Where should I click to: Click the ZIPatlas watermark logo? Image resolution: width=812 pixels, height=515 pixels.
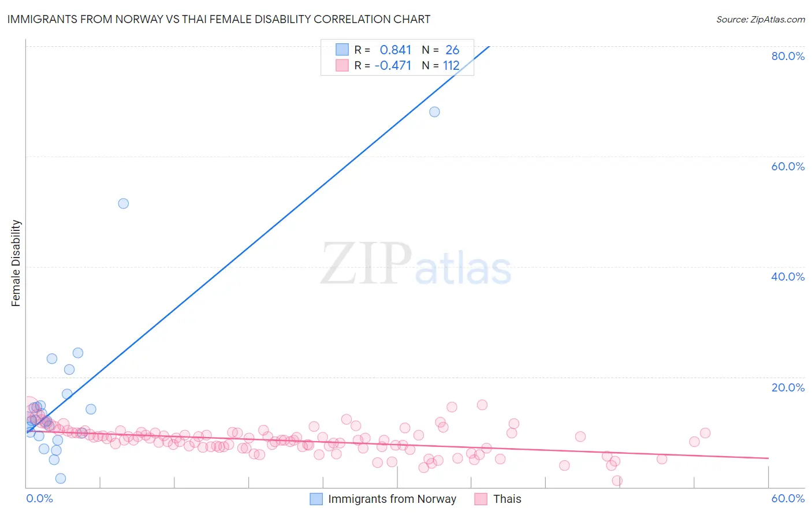tap(416, 264)
